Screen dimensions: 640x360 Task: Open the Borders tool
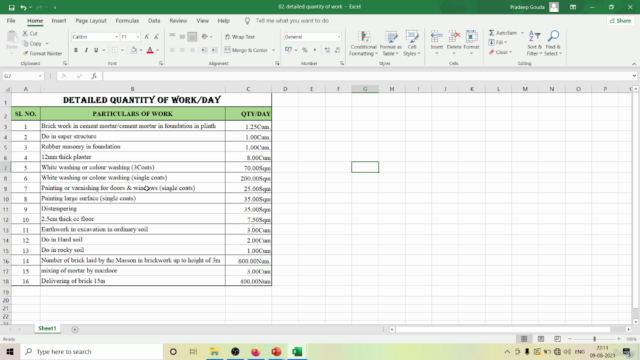[115, 50]
